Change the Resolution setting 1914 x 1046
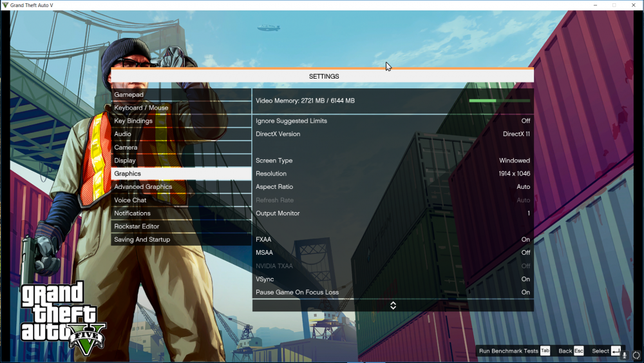 393,173
